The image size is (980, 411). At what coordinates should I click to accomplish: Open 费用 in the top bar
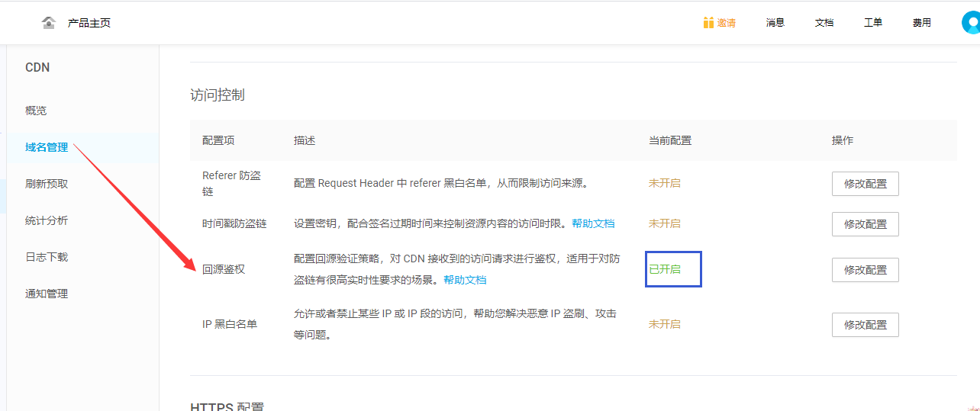click(x=922, y=23)
